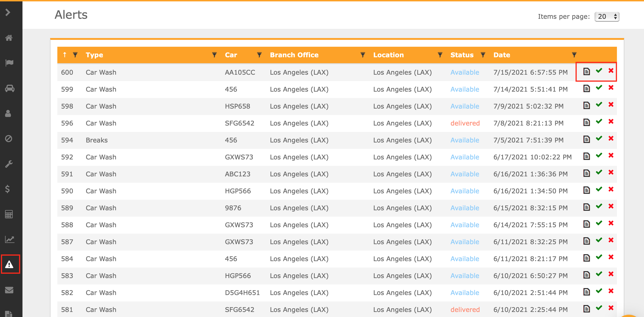644x317 pixels.
Task: Approve alert 600 with green checkmark
Action: tap(599, 71)
